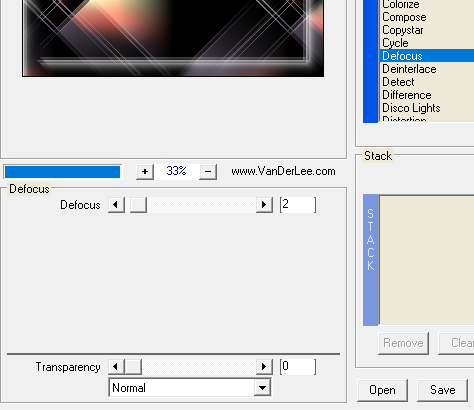Decrease Defocus with left arrow
This screenshot has width=474, height=410.
[116, 205]
